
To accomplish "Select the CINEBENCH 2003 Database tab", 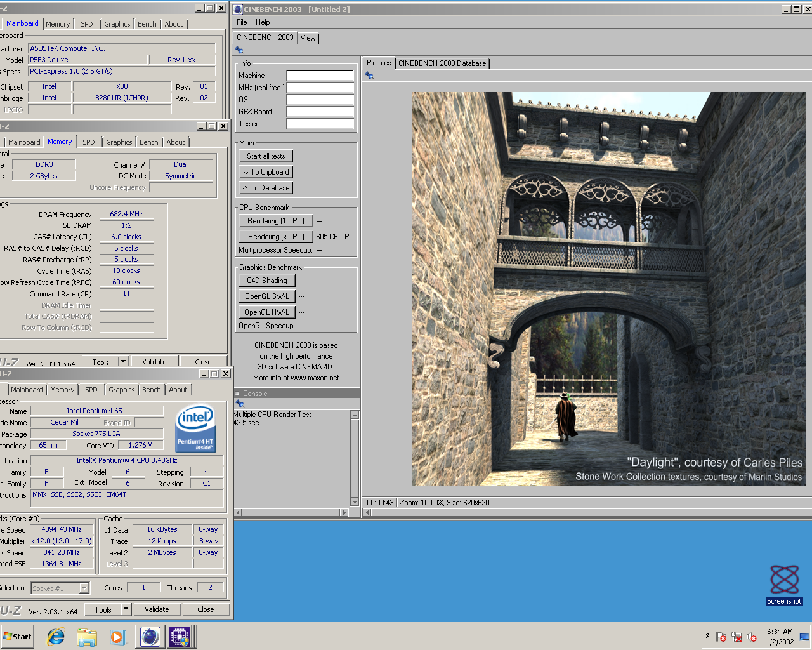I will (442, 63).
